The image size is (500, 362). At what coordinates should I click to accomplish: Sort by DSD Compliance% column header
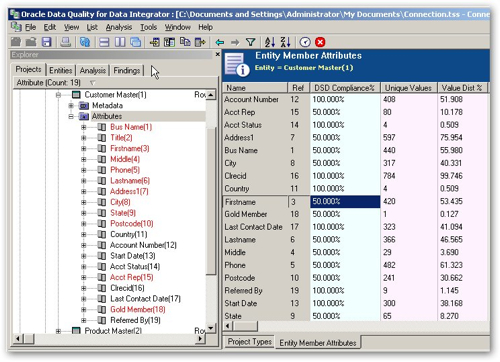tap(344, 88)
